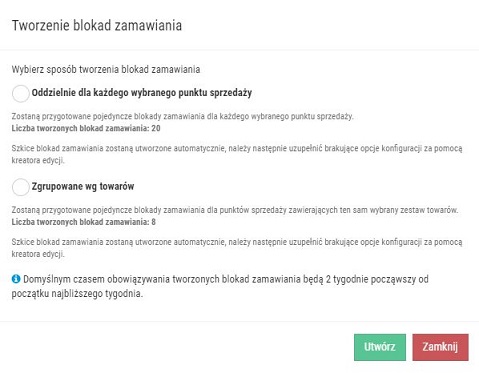Click the Tworzenie blokad zamawiania dialog title
The height and width of the screenshot is (373, 479).
(x=97, y=26)
